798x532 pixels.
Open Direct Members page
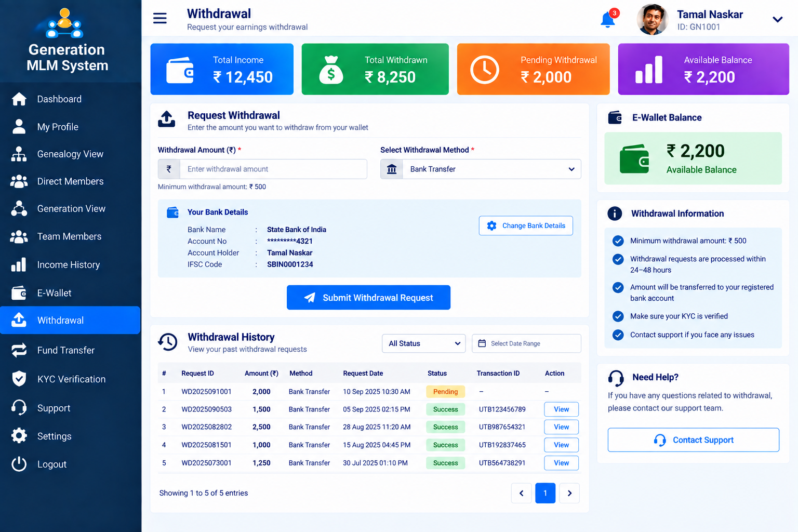pos(70,181)
